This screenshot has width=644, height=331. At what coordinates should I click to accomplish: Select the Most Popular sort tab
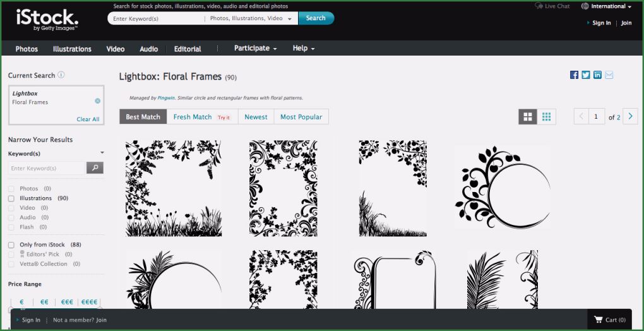(301, 117)
